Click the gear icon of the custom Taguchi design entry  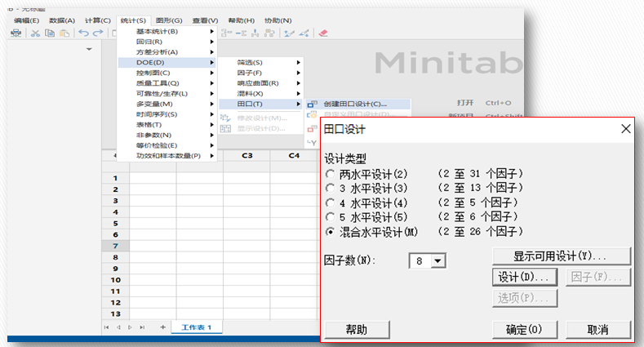point(312,114)
